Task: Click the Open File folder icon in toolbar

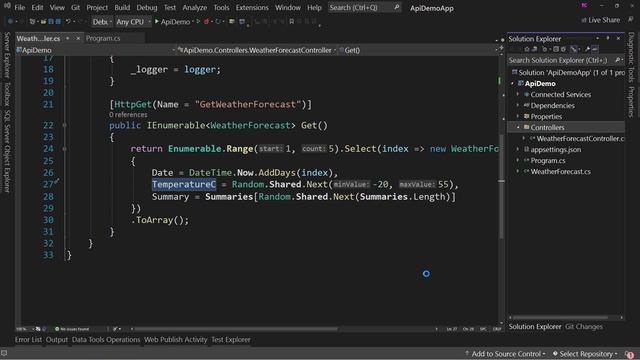Action: tap(43, 22)
